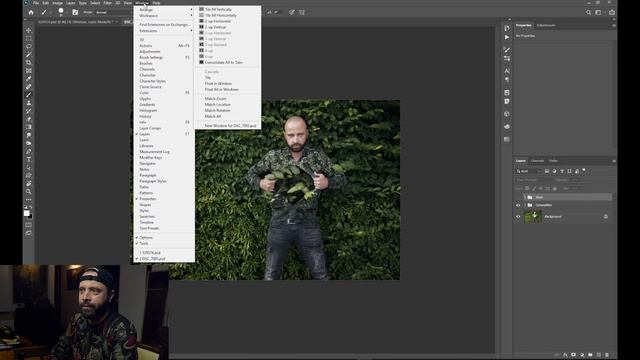
Task: Click the lock icon on Background layer
Action: pyautogui.click(x=606, y=216)
